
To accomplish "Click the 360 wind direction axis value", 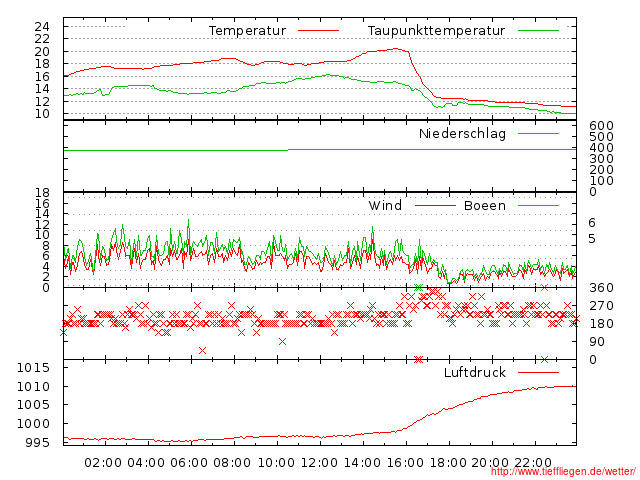I will [601, 288].
